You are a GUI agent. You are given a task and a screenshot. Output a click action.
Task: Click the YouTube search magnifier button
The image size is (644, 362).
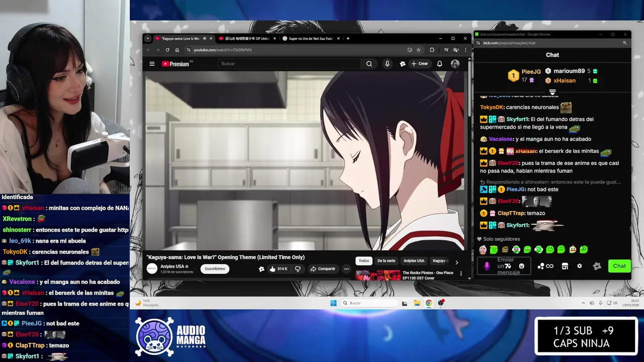click(369, 64)
